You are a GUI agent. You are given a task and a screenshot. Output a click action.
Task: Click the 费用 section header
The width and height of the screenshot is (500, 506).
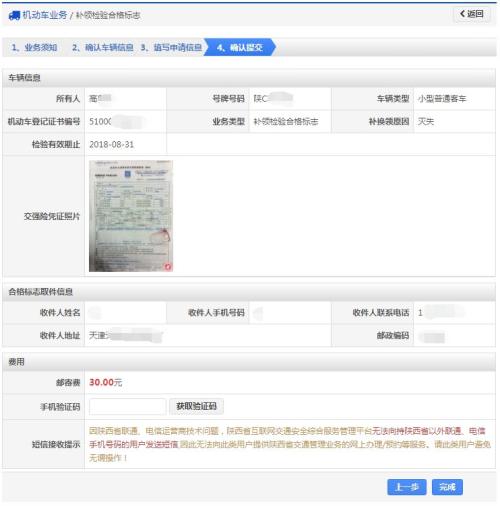coord(249,362)
